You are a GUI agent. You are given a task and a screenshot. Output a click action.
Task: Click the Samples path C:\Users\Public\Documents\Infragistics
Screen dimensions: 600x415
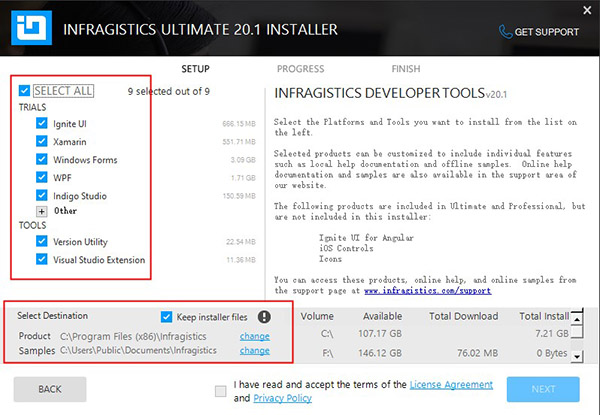[x=138, y=350]
